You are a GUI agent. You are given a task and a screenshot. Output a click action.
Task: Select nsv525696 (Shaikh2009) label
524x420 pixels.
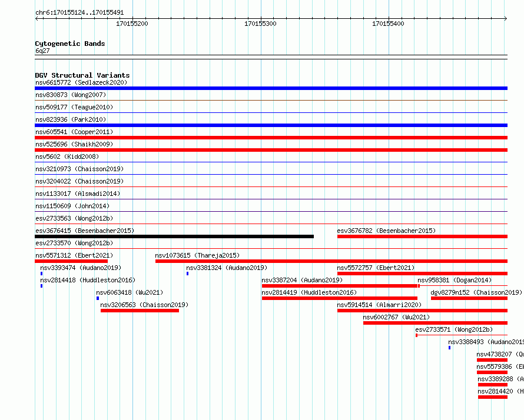click(x=74, y=144)
